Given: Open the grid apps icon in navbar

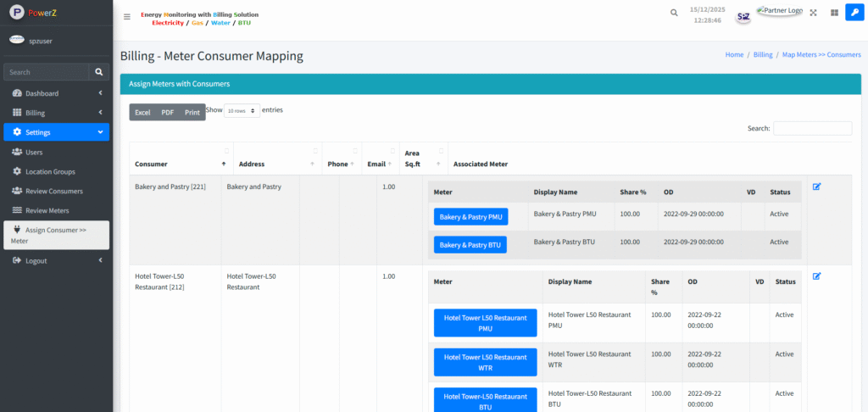Looking at the screenshot, I should click(833, 13).
